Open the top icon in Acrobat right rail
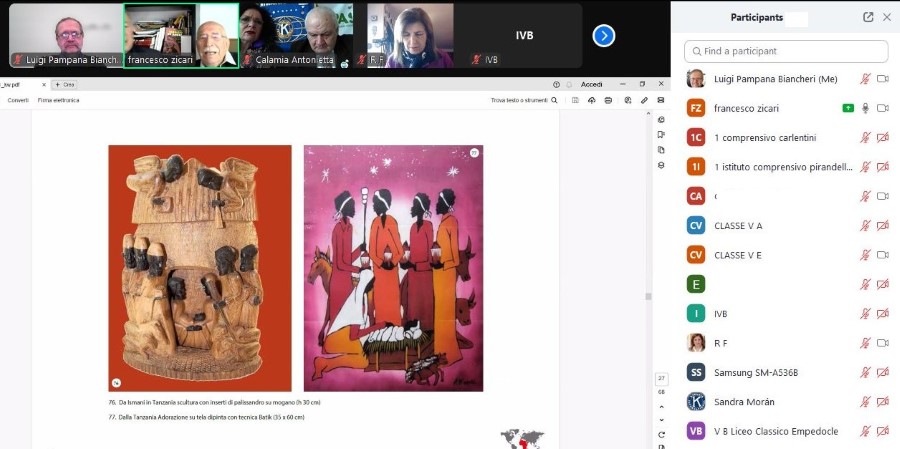This screenshot has width=900, height=449. (661, 119)
